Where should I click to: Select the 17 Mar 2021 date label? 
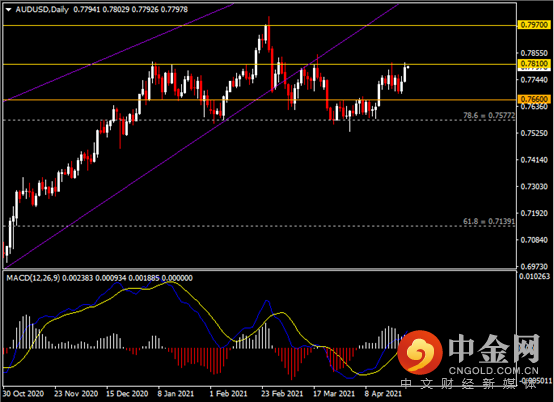click(x=334, y=394)
